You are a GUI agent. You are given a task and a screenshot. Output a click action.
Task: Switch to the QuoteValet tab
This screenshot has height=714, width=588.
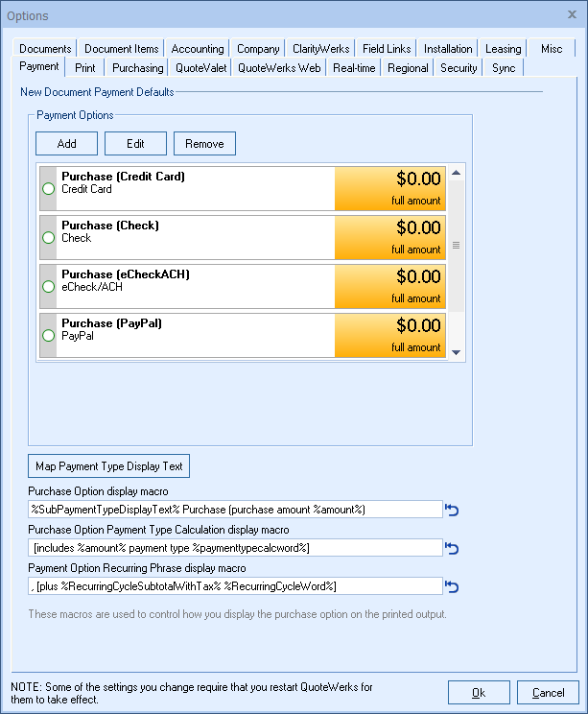[x=200, y=68]
